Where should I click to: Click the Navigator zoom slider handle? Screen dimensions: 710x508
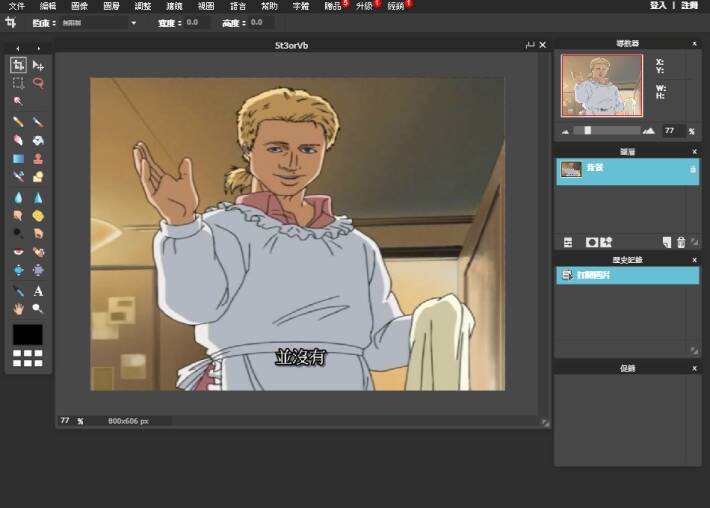point(587,130)
